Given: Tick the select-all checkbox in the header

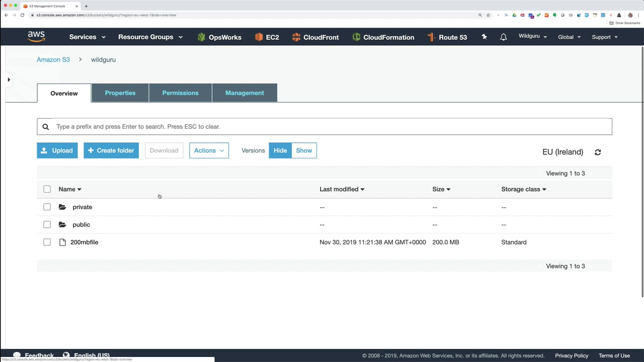Looking at the screenshot, I should click(47, 189).
